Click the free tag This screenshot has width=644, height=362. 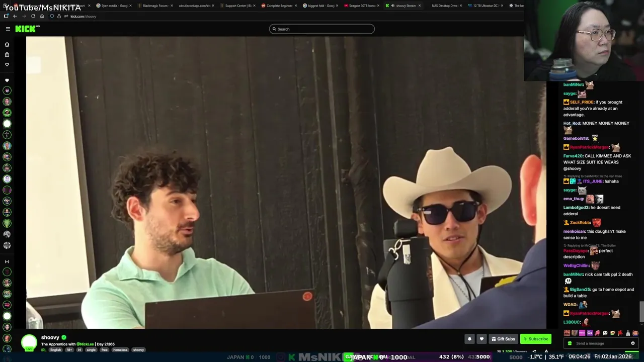[104, 350]
